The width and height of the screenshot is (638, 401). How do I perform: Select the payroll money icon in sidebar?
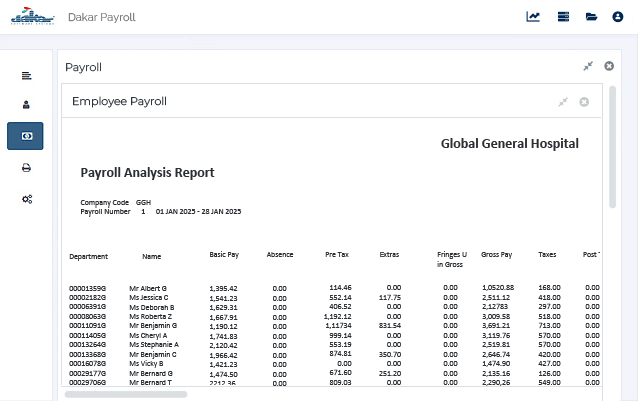tap(25, 136)
